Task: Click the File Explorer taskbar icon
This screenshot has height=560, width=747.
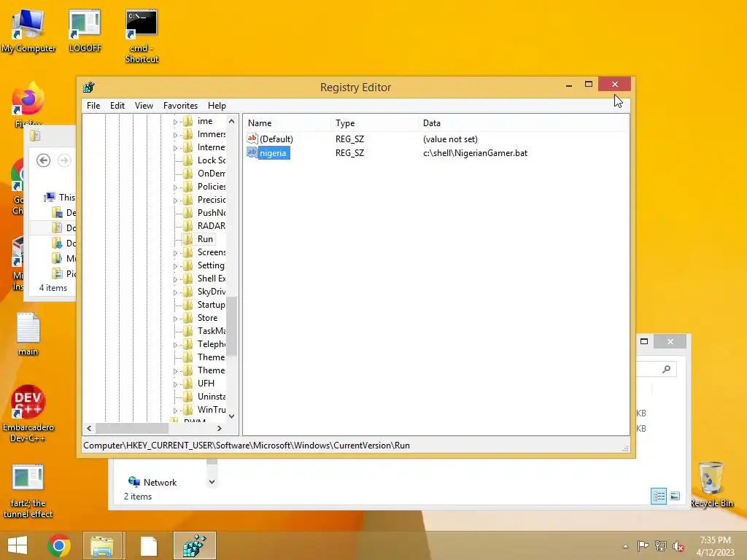Action: (x=102, y=545)
